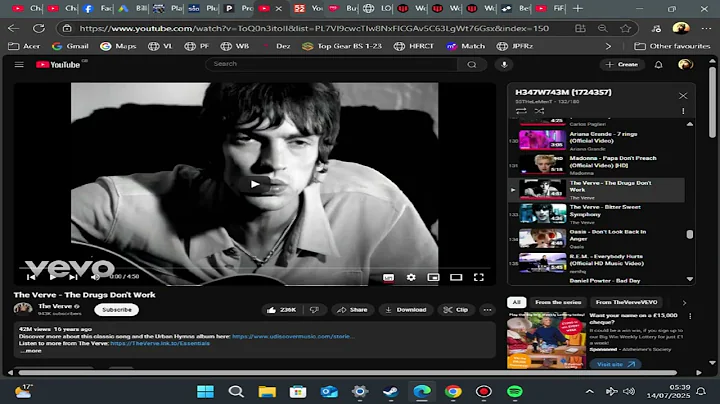Open the sponsored ad options menu
This screenshot has height=404, width=720.
(x=690, y=316)
